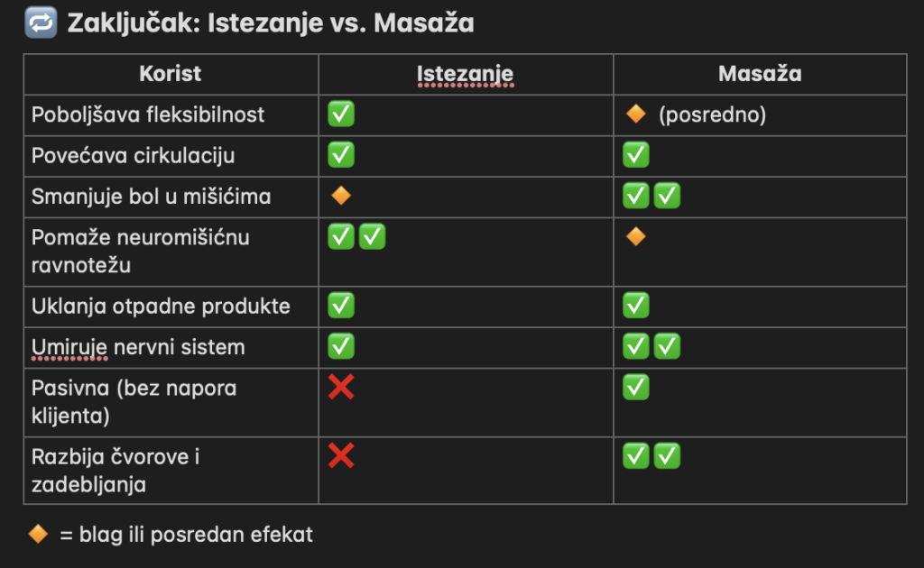Click Masaža checkmark in Uklanja otpadne produkte row

(x=636, y=306)
